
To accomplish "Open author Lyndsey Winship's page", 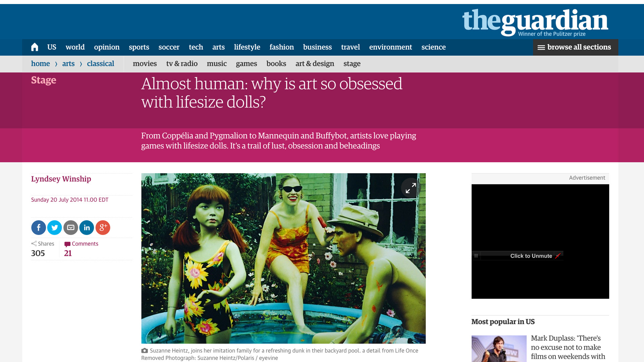I will coord(61,179).
